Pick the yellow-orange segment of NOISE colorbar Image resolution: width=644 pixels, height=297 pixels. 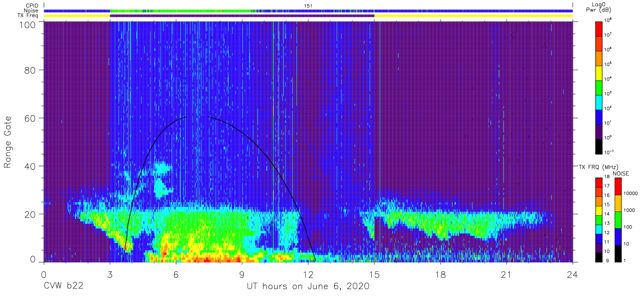click(x=618, y=203)
